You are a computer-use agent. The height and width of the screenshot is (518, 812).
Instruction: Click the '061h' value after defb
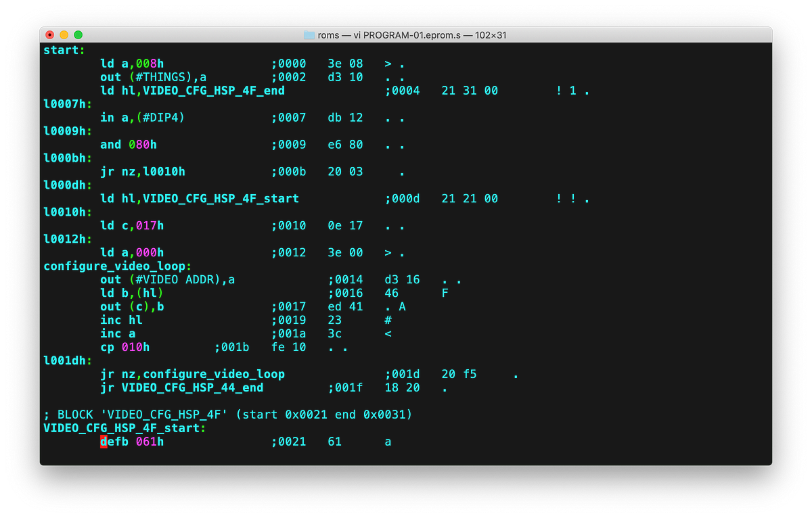tap(150, 442)
